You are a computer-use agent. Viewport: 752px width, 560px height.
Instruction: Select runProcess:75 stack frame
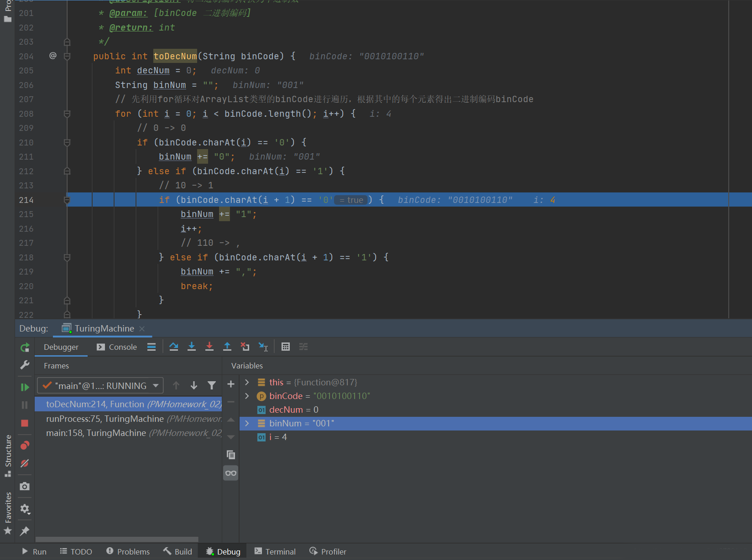coord(105,419)
